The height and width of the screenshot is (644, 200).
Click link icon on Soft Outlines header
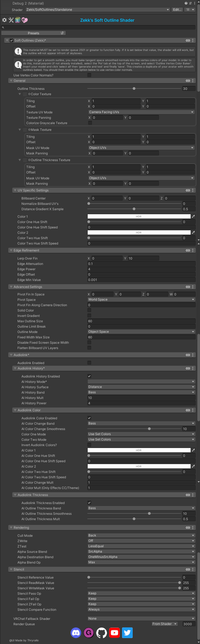(188, 40)
